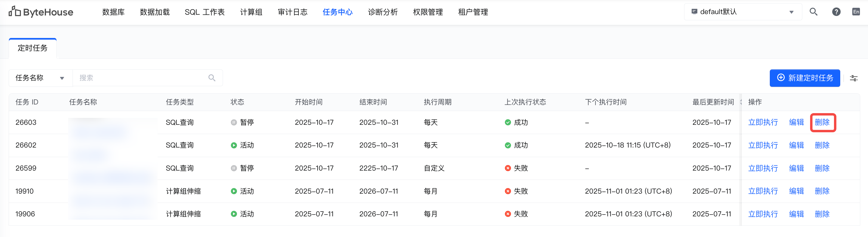Click the search magnifier in task search box

[x=212, y=78]
